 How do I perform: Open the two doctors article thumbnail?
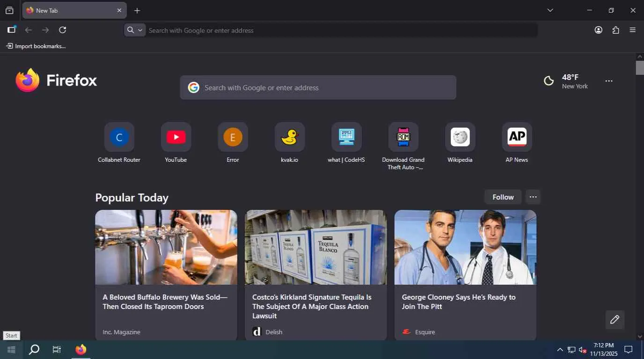[465, 247]
